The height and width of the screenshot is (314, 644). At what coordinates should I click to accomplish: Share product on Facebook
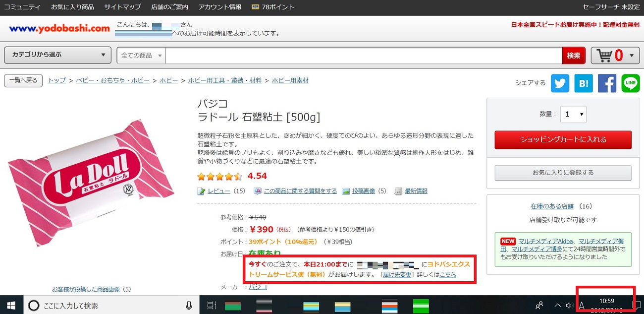point(607,83)
